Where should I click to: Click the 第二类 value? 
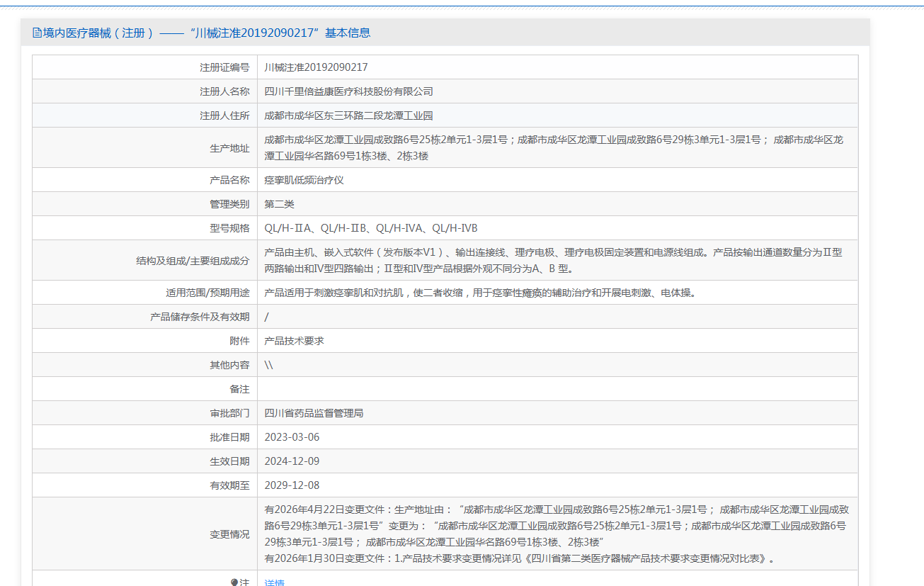click(x=279, y=204)
